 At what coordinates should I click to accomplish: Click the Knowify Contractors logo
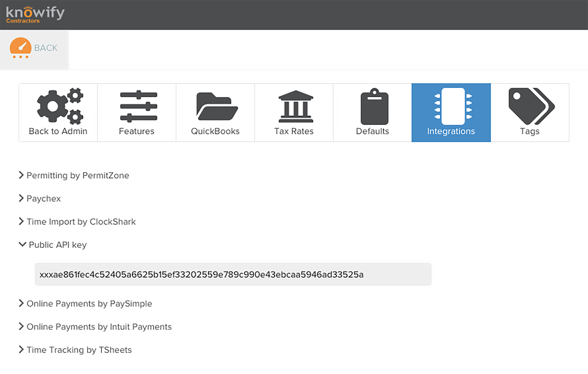coord(35,14)
